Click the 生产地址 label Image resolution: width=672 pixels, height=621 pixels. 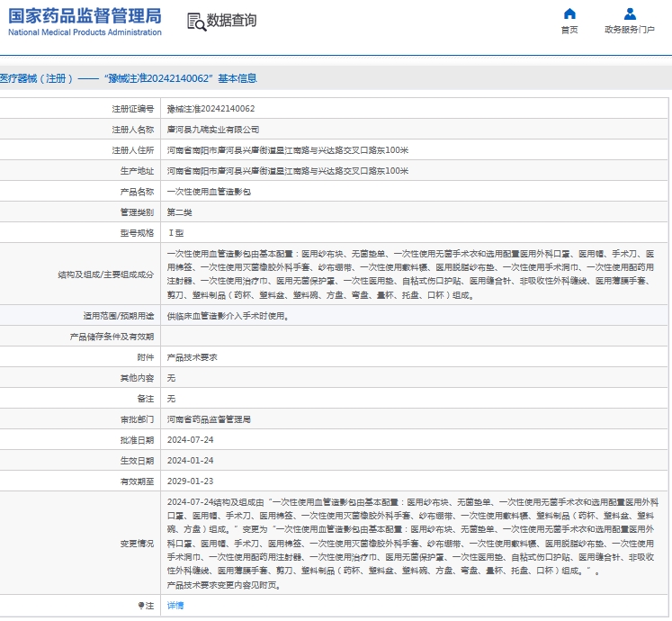coord(137,171)
